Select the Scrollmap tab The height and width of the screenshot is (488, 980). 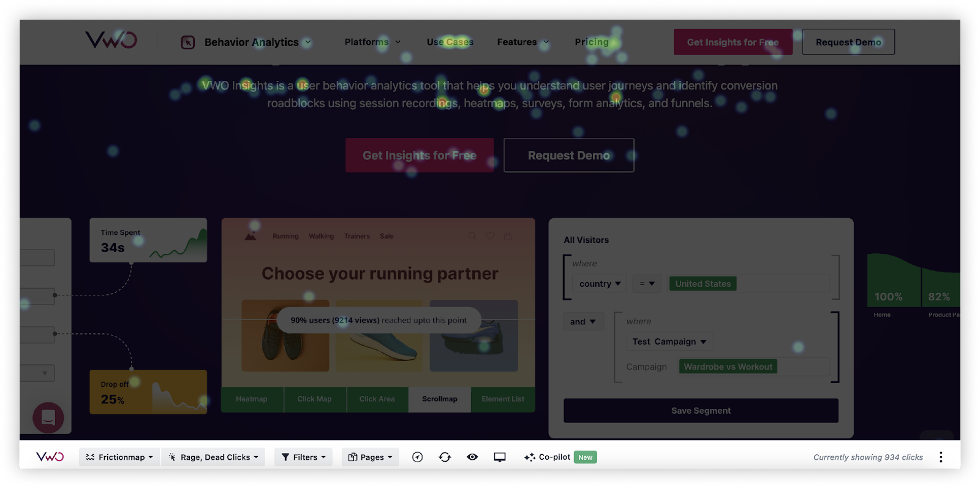click(x=440, y=399)
